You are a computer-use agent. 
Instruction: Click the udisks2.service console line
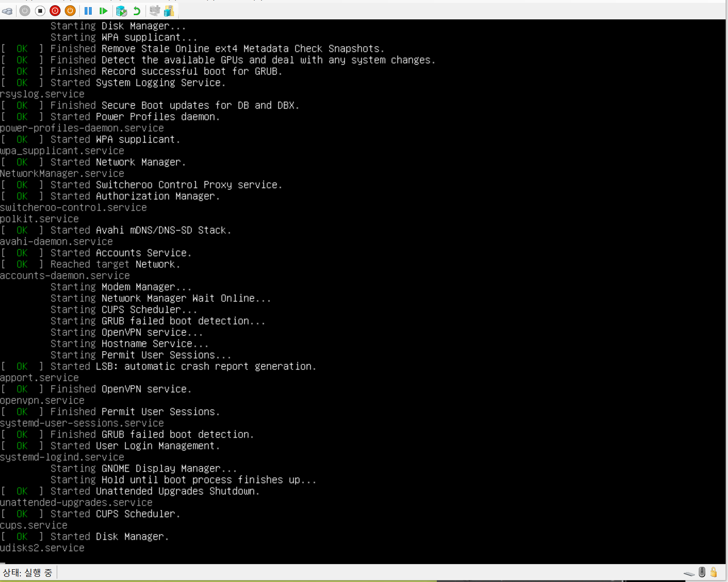point(42,548)
